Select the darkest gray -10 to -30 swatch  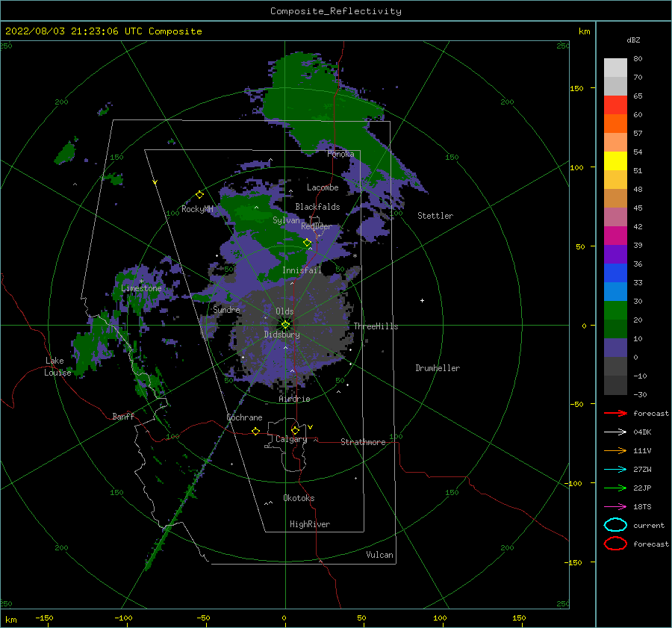coord(615,385)
